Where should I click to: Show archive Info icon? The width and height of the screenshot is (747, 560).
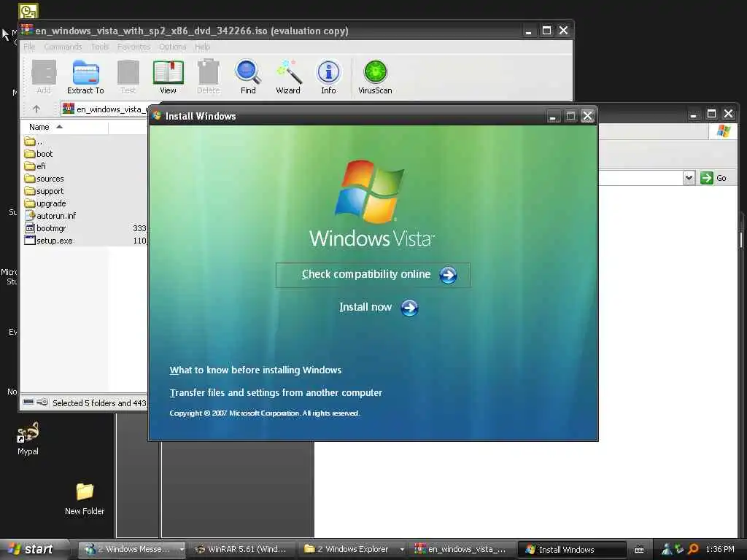click(329, 77)
